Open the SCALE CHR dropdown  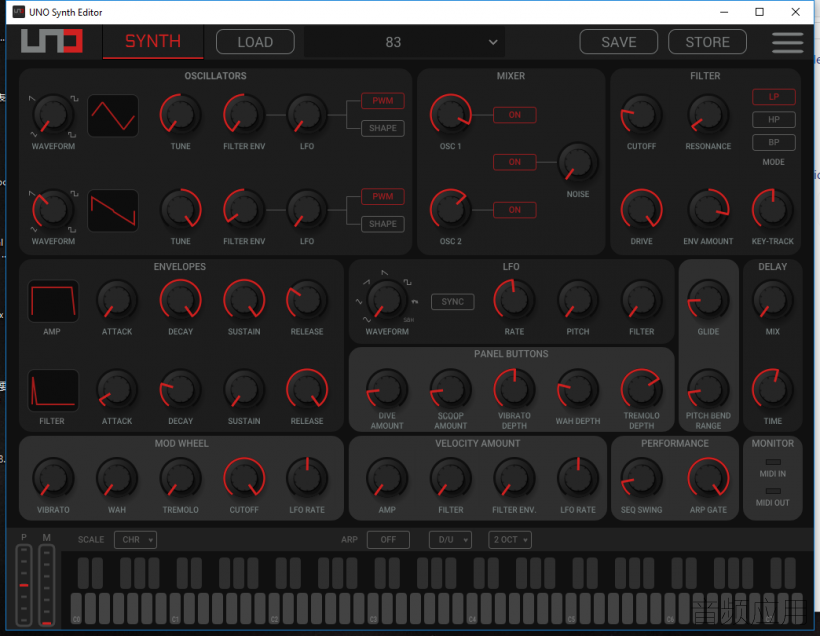(x=135, y=540)
